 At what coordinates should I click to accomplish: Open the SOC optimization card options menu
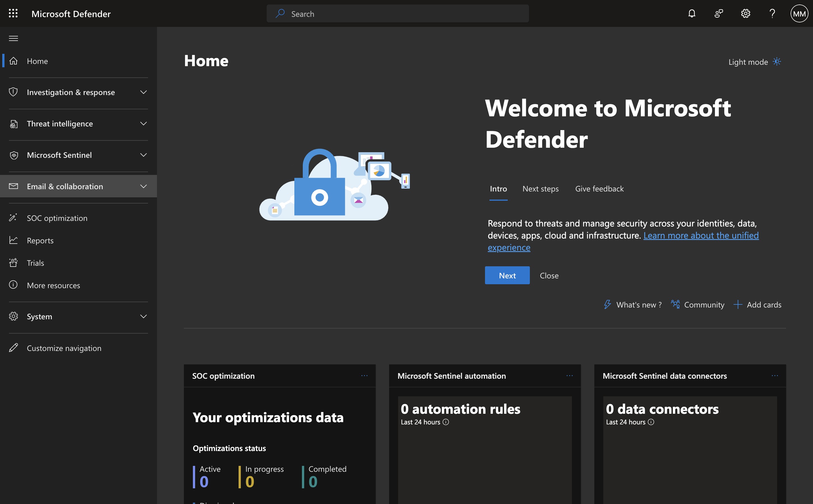click(364, 376)
